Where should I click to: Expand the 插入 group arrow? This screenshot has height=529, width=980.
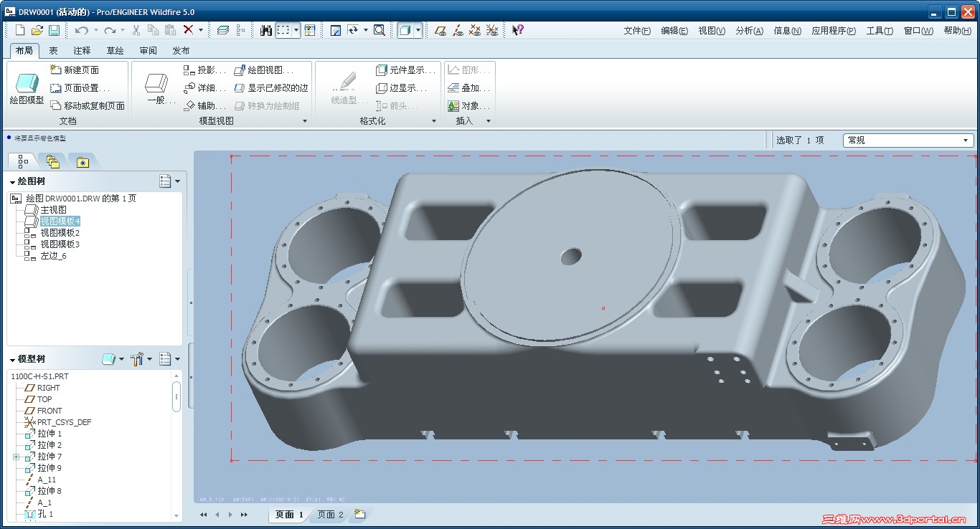[x=489, y=121]
